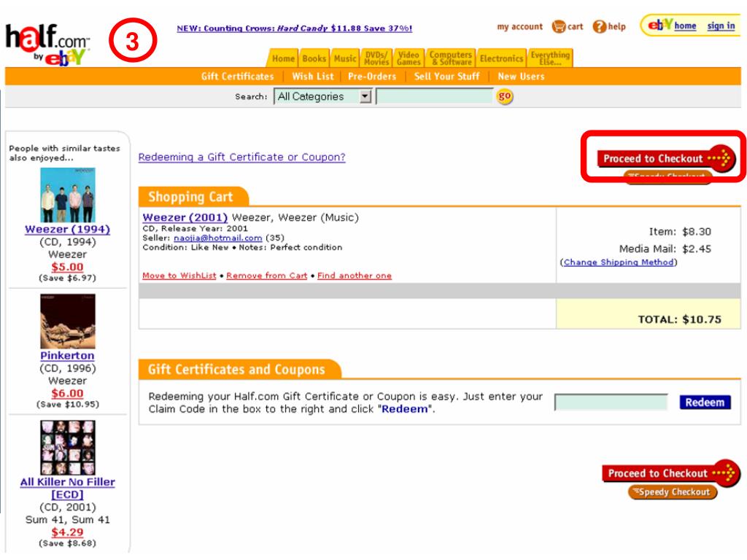
Task: Click the $6.00 price link
Action: point(67,393)
